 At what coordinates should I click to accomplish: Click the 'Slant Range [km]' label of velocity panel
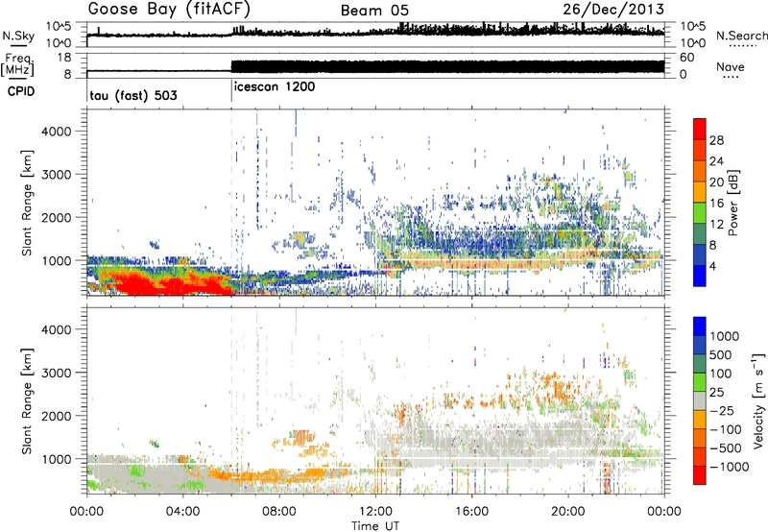coord(27,400)
